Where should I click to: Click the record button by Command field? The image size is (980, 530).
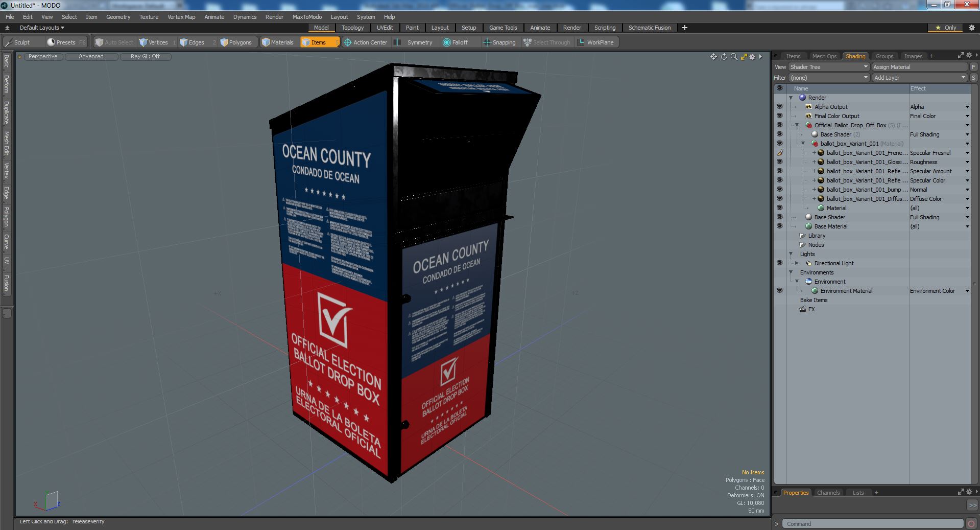[971, 523]
